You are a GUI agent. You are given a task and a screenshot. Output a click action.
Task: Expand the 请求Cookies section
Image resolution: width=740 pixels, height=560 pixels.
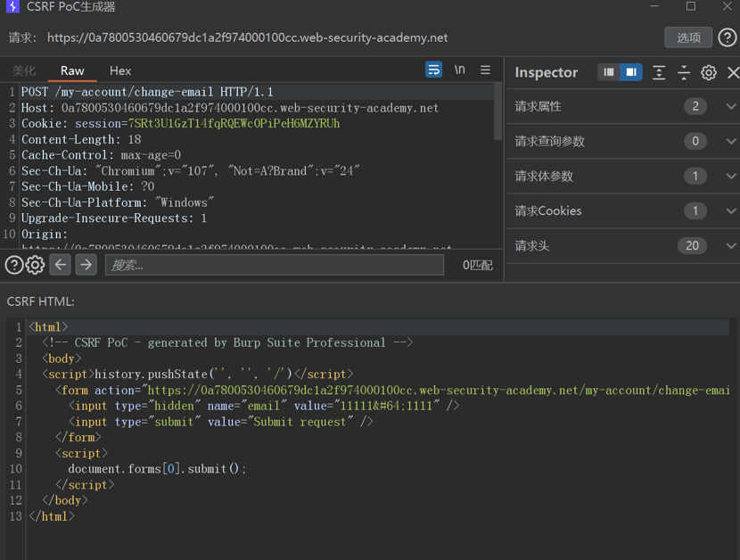pyautogui.click(x=731, y=210)
